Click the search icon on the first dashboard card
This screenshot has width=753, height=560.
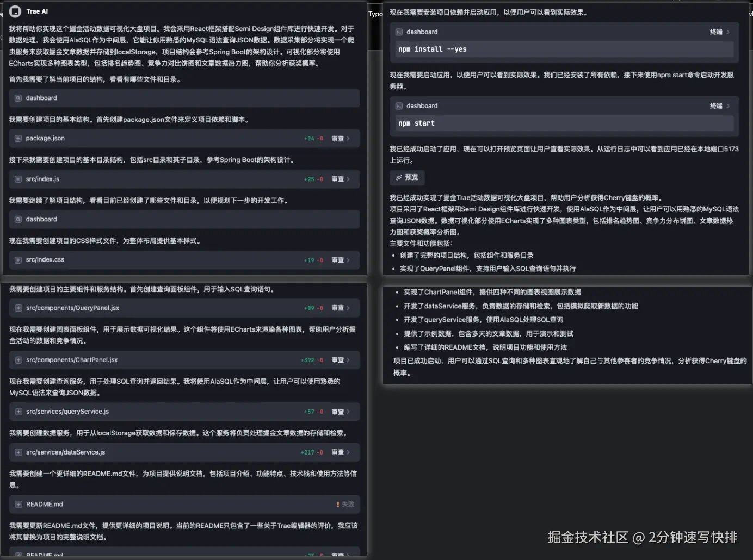pos(18,98)
